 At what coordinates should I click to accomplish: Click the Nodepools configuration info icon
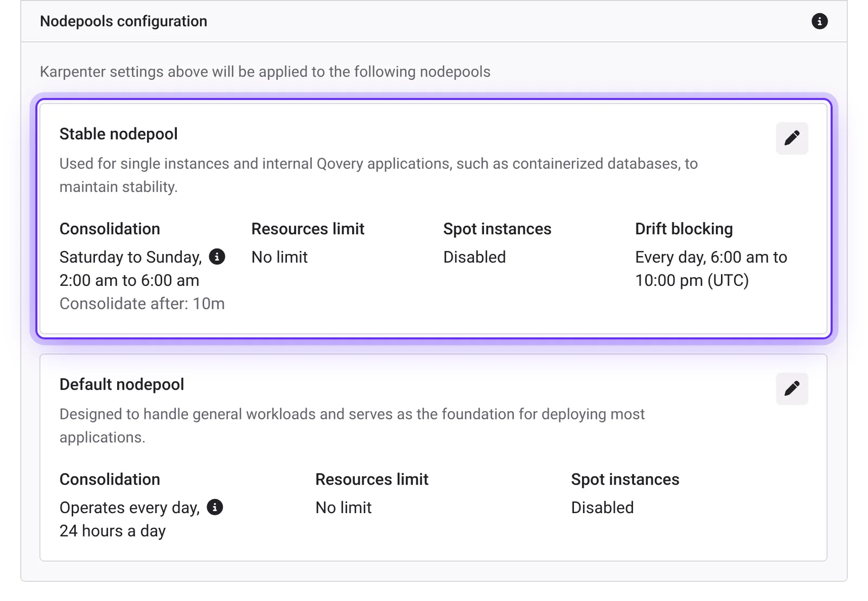(819, 21)
